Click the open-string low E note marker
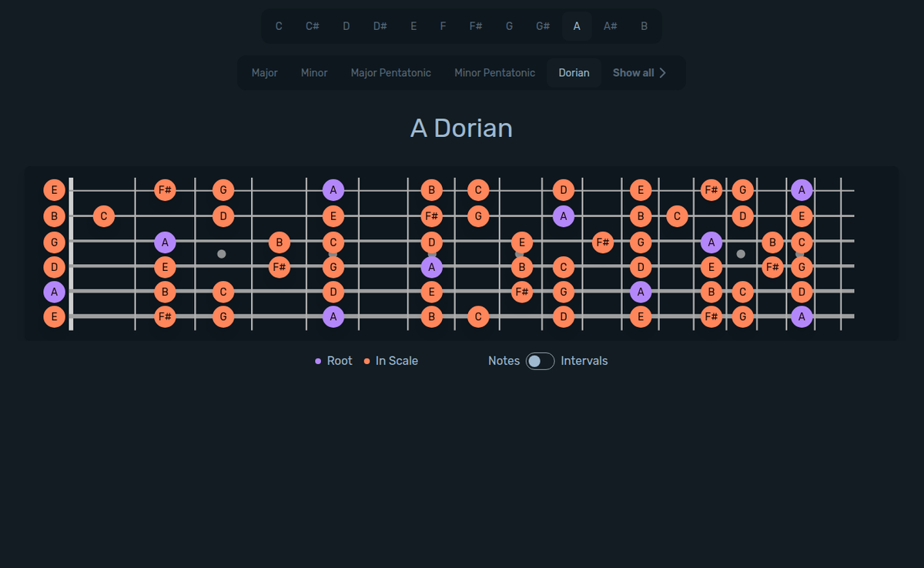Screen dimensions: 924x568 [54, 316]
